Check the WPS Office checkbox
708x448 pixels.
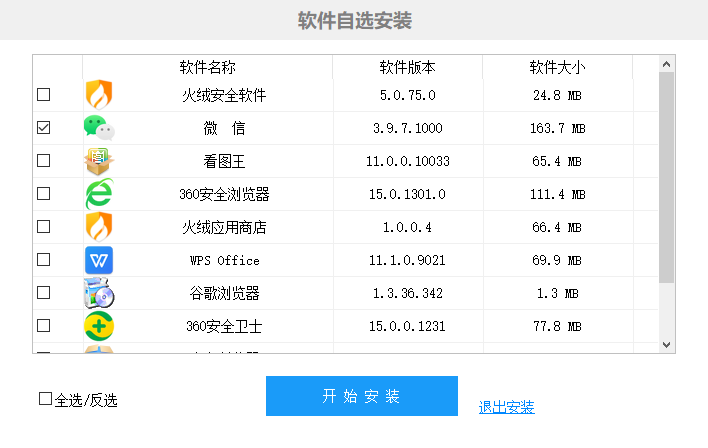point(43,260)
